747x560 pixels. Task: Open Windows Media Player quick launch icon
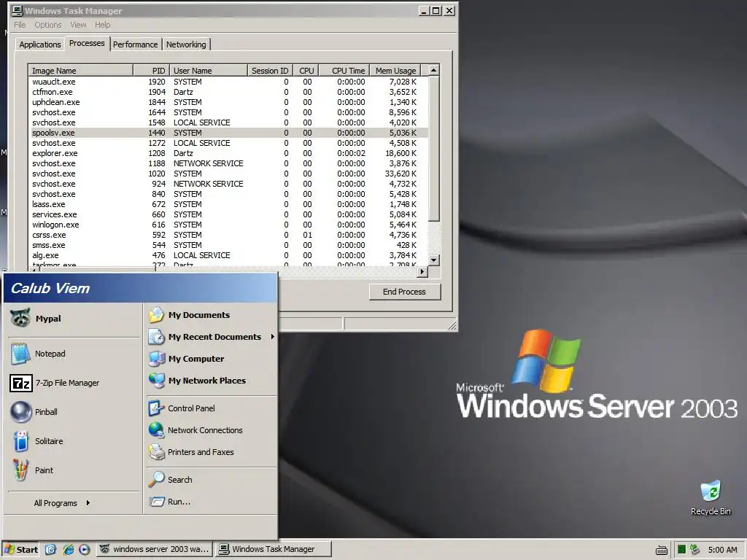tap(85, 549)
